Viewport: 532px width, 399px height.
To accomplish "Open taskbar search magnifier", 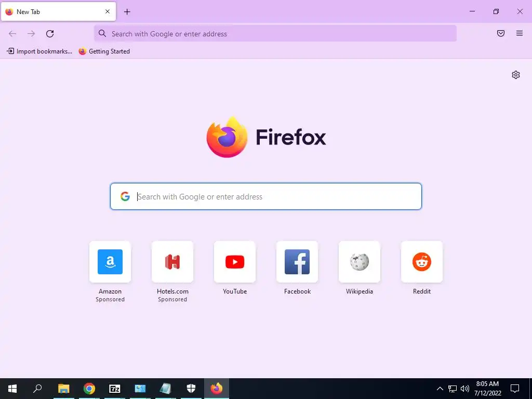I will [x=37, y=389].
